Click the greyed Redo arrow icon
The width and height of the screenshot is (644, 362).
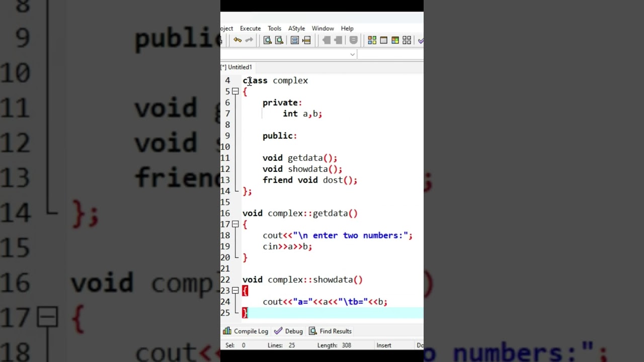(x=249, y=40)
